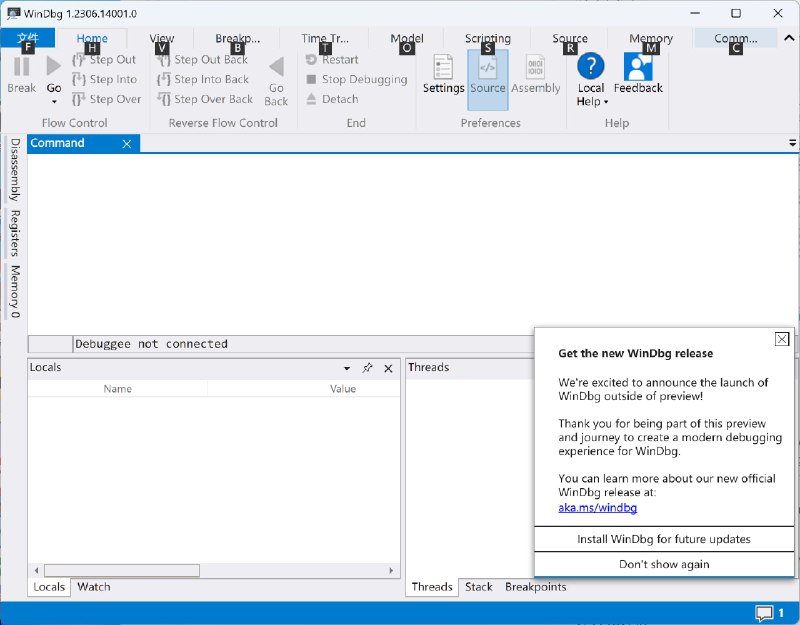Switch to the Watch tab
Viewport: 800px width, 625px height.
tap(93, 587)
